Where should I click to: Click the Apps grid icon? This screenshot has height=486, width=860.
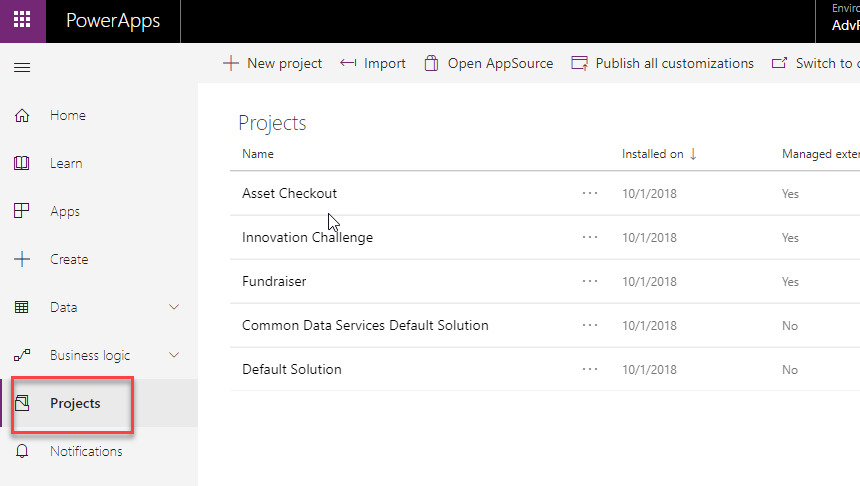tap(22, 211)
